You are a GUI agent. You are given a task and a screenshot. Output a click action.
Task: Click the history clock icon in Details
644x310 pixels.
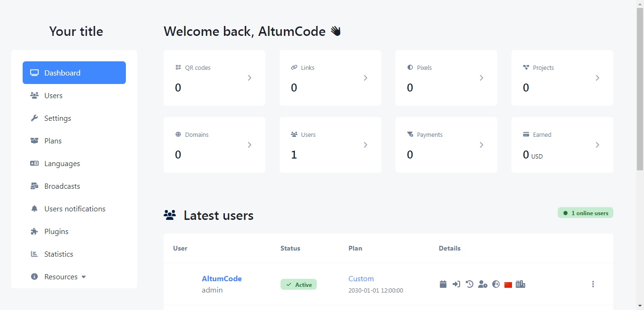click(x=470, y=284)
